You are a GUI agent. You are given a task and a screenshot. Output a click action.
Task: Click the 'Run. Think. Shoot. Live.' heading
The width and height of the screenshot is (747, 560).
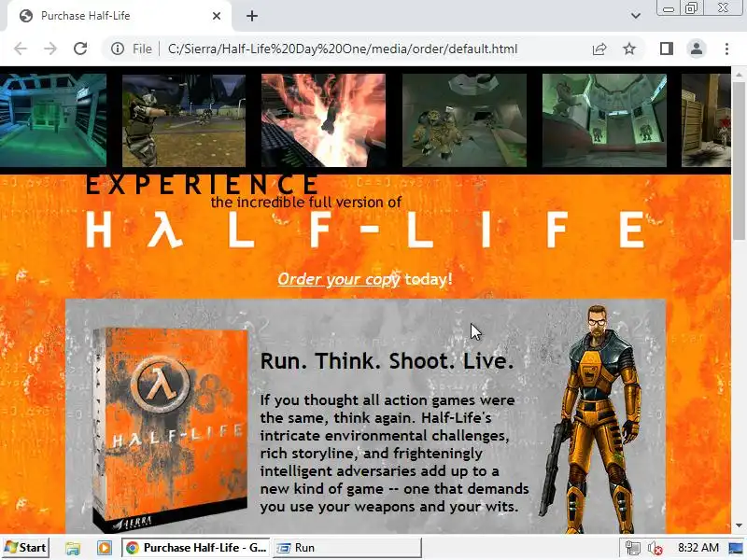387,360
